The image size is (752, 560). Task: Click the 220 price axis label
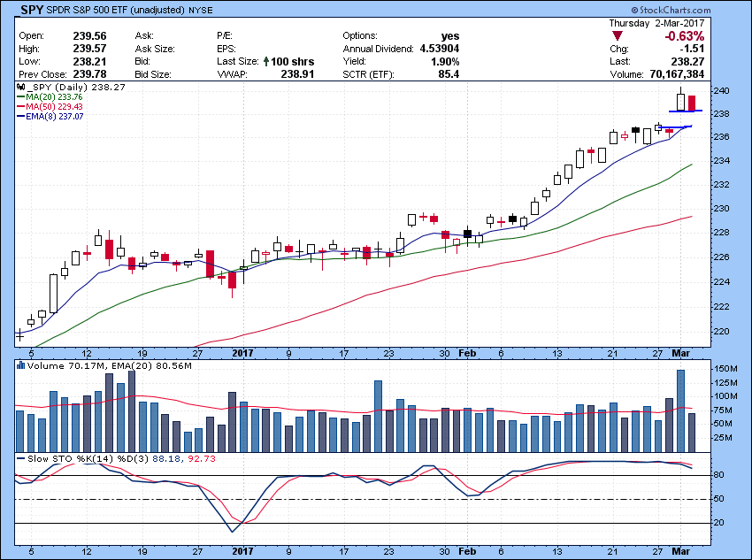[x=721, y=331]
